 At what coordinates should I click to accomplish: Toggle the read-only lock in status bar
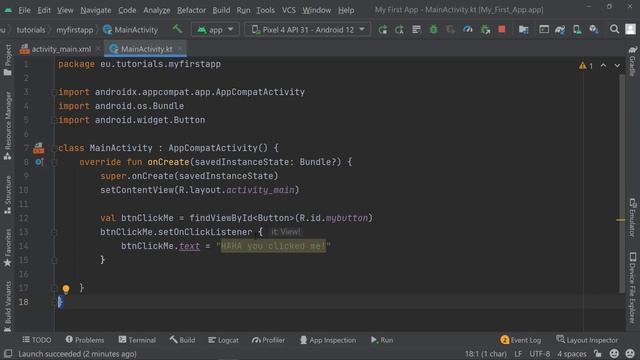[598, 353]
